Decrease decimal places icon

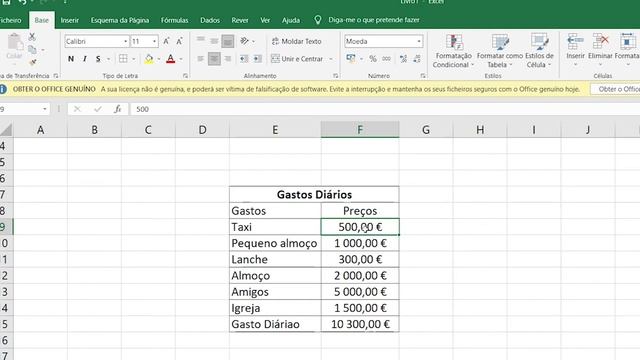(x=417, y=59)
